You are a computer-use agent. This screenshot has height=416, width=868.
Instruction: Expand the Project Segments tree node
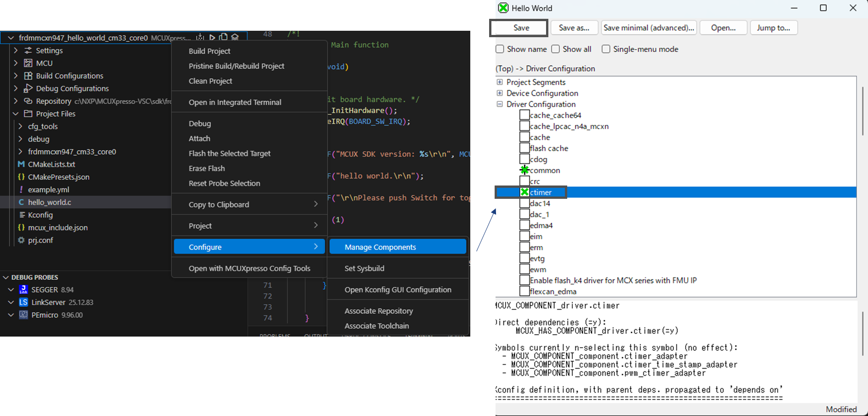(x=500, y=82)
